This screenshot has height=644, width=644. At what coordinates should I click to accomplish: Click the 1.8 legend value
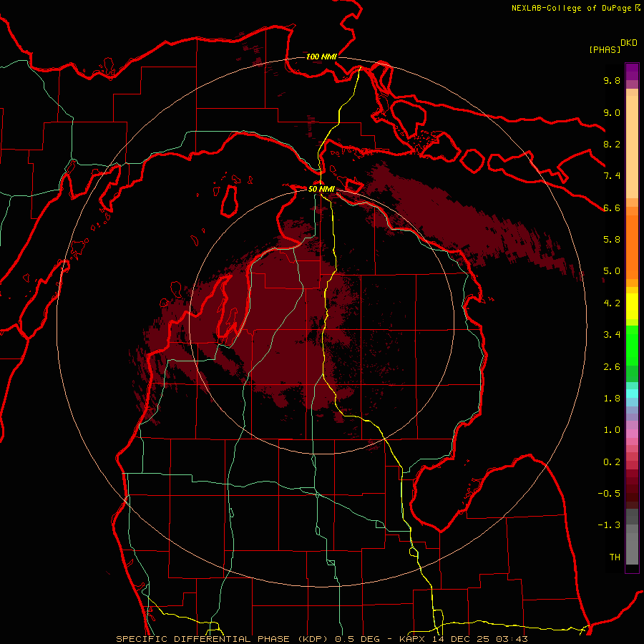[612, 399]
